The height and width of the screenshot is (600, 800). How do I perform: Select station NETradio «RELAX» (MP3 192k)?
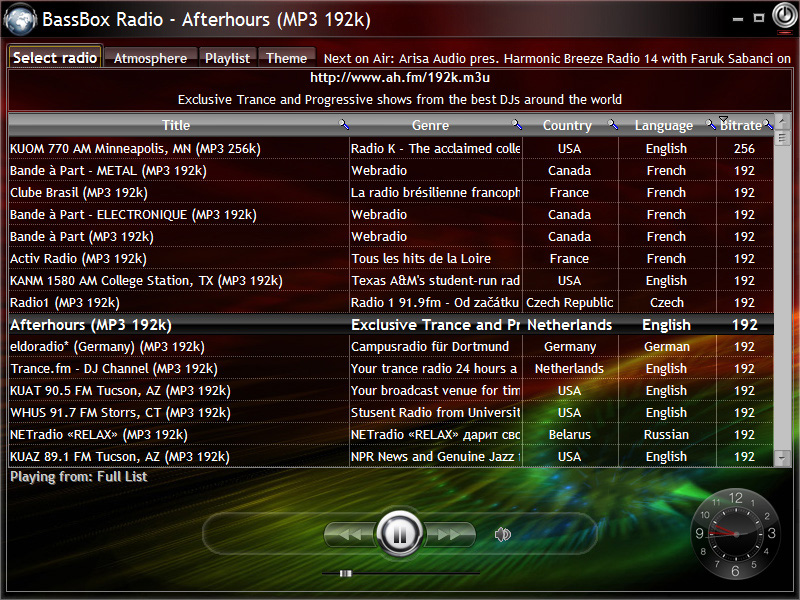(x=98, y=434)
